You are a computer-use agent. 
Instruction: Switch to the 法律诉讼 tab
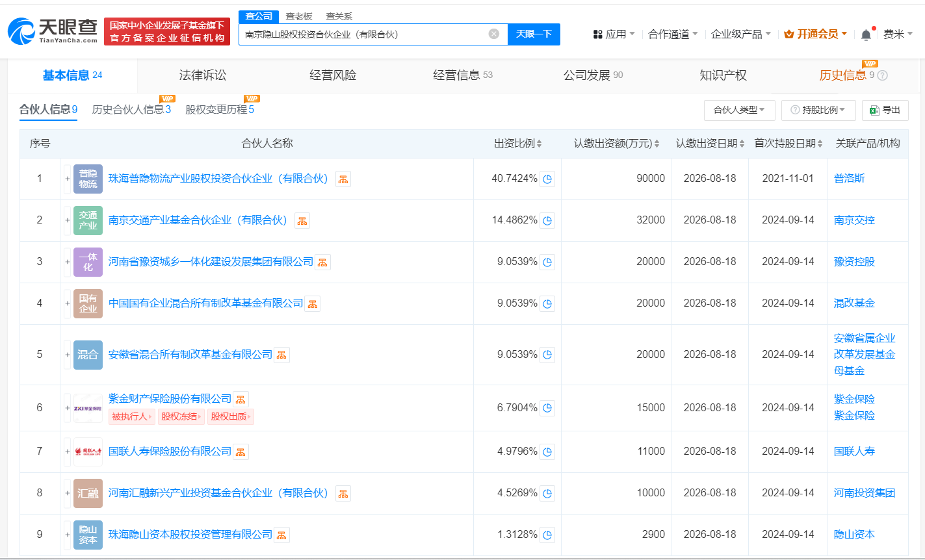coord(203,75)
